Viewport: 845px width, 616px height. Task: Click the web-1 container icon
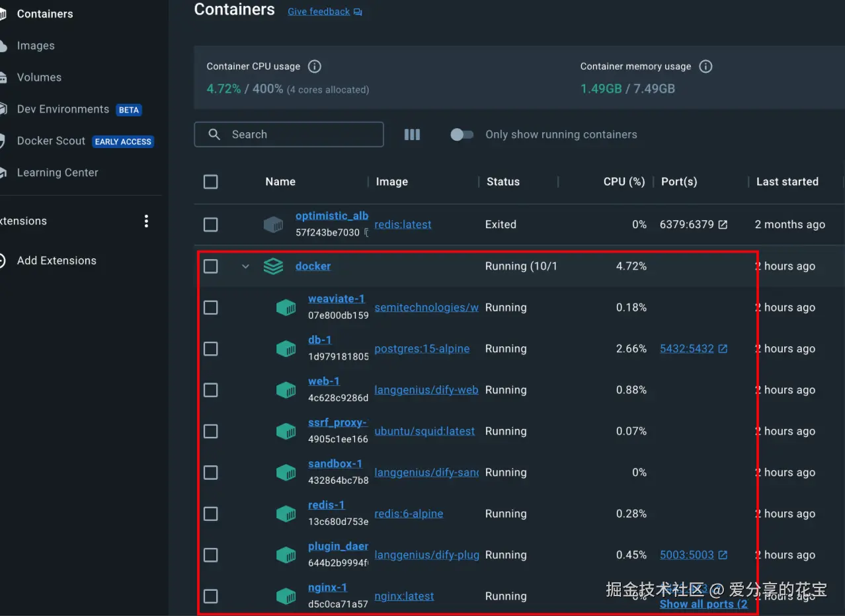click(x=286, y=390)
